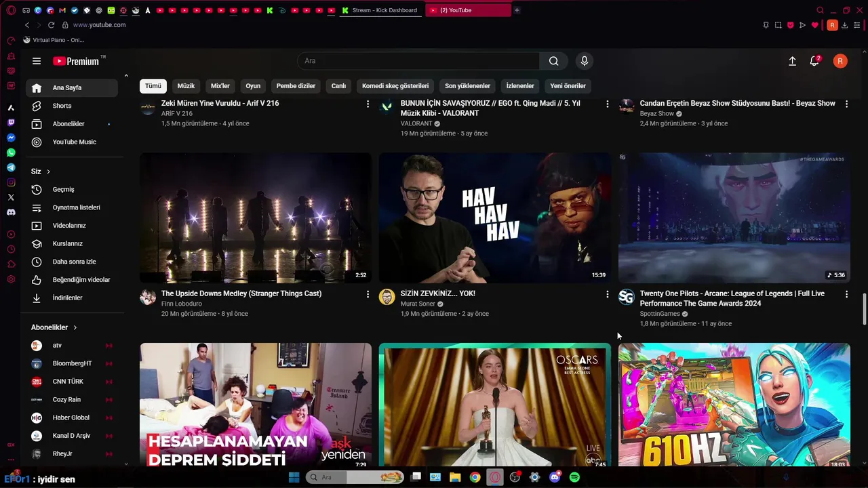The height and width of the screenshot is (488, 868).
Task: Open the account avatar menu
Action: 840,61
